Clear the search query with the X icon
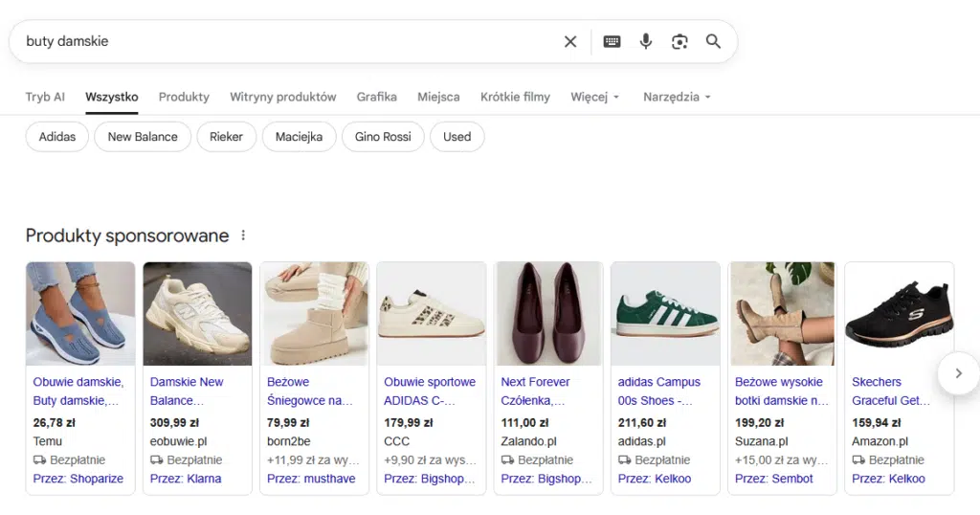Viewport: 980px width, 515px height. pos(570,42)
